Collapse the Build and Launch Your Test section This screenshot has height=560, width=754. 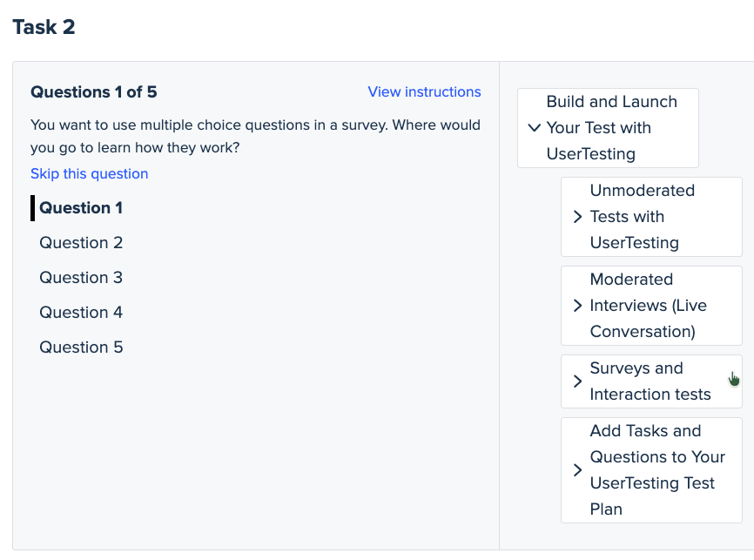tap(534, 127)
